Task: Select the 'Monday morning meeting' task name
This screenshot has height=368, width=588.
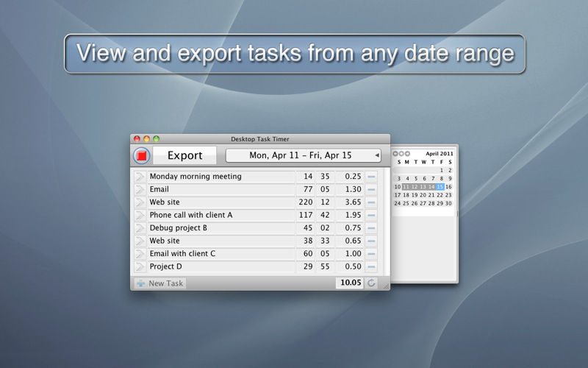Action: point(221,177)
